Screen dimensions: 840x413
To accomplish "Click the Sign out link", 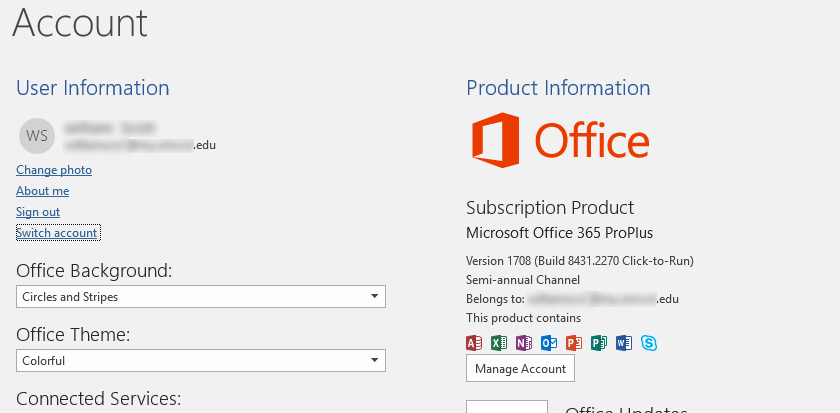I will coord(38,212).
